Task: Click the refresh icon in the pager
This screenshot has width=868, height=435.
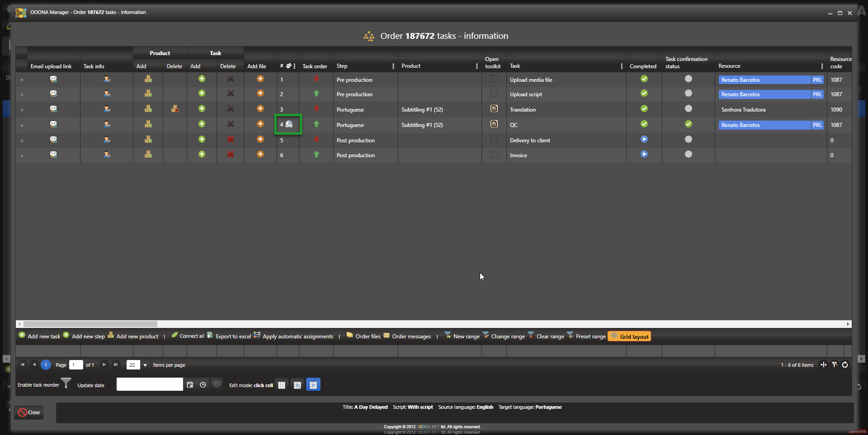Action: tap(844, 365)
